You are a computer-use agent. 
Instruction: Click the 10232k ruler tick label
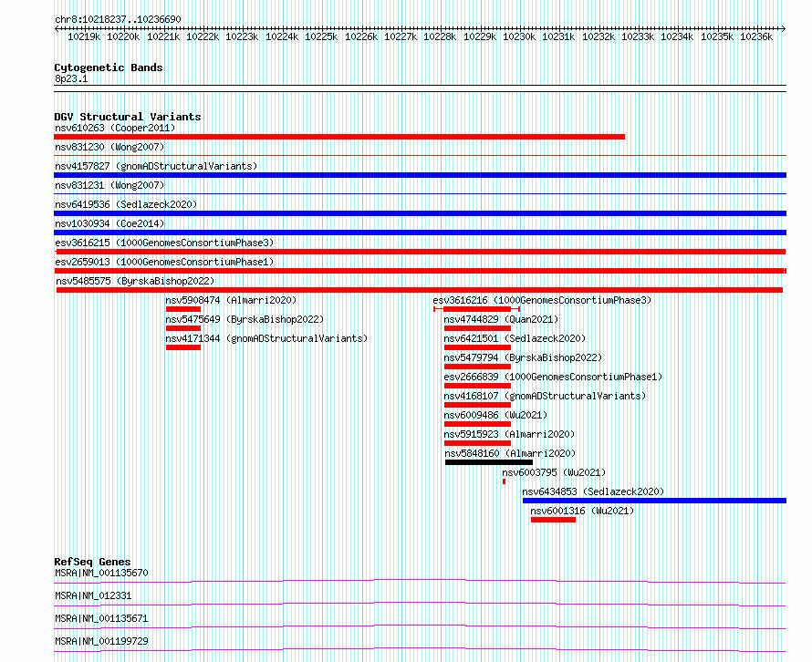coord(599,36)
